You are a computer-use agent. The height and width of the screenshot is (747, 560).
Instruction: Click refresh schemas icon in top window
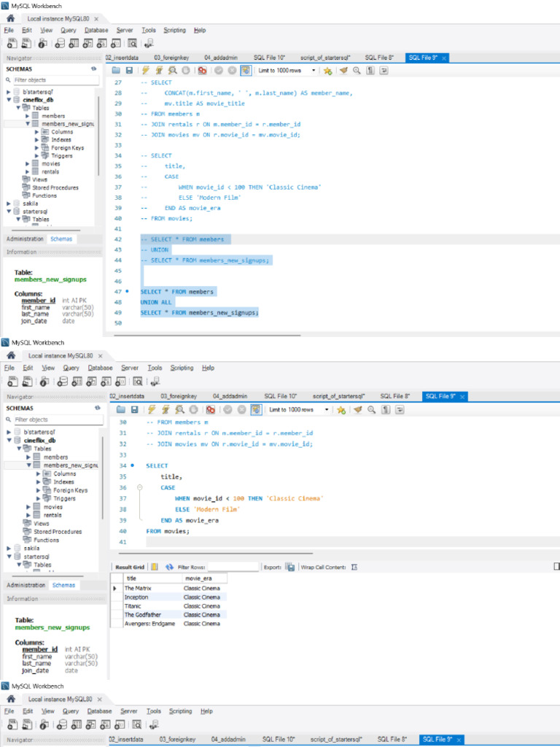[93, 69]
